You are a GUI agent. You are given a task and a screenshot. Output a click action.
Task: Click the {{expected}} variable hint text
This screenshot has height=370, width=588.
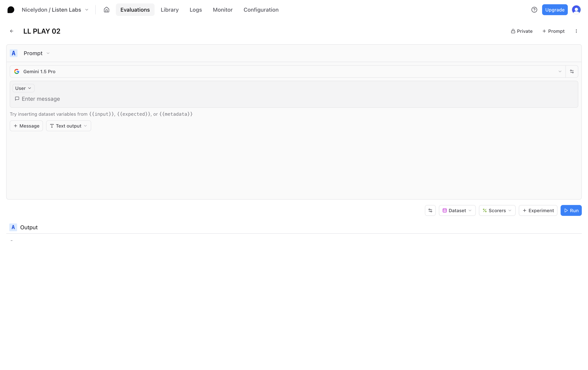click(x=134, y=114)
